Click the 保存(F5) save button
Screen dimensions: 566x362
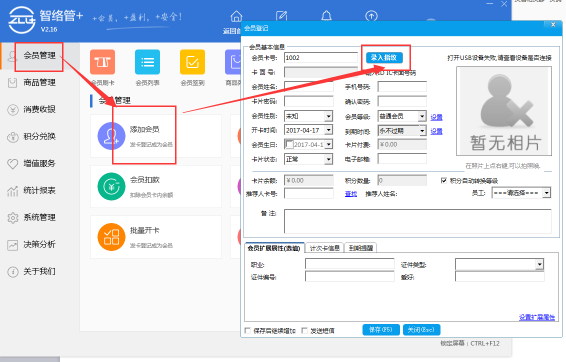point(381,330)
